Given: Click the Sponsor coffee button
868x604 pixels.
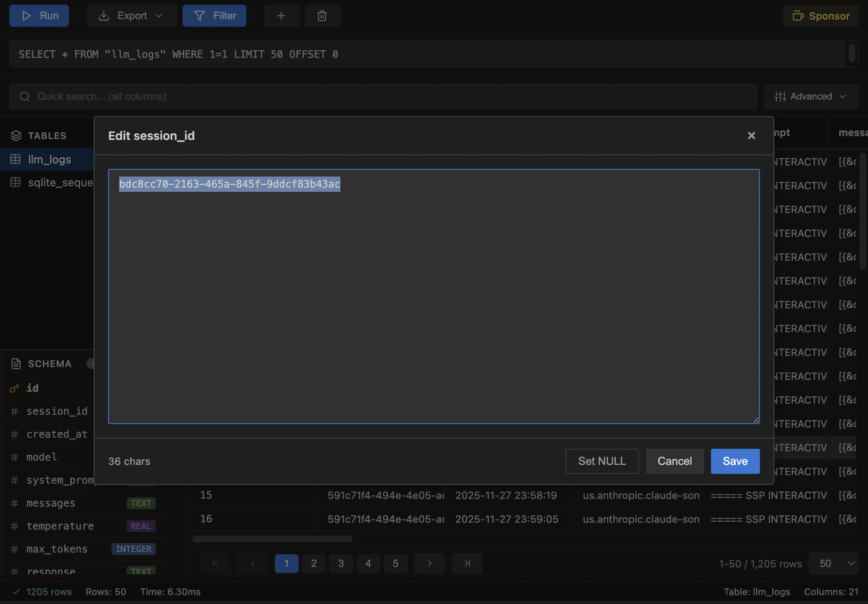Looking at the screenshot, I should click(820, 16).
